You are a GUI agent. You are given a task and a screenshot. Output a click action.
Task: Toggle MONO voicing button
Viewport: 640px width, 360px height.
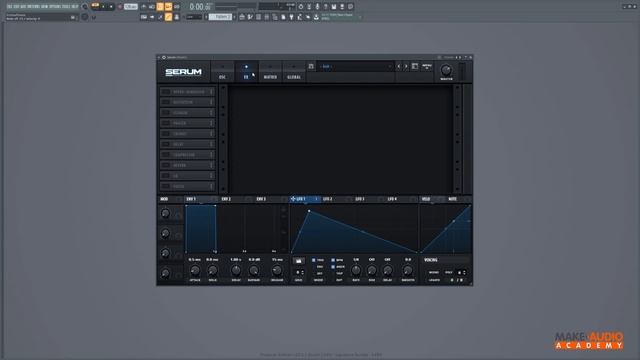tap(433, 272)
